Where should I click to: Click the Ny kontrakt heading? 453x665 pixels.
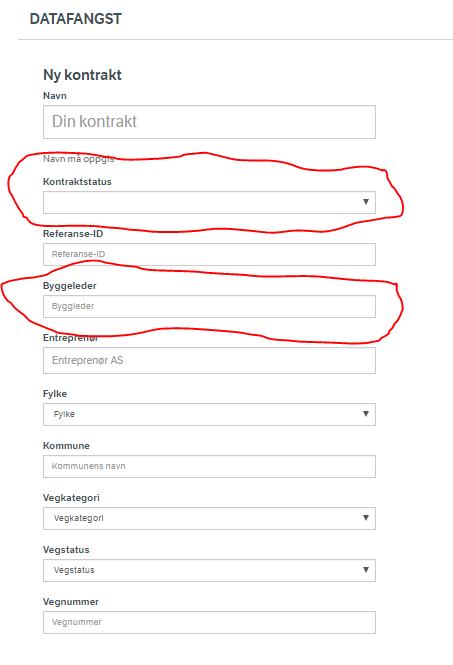click(82, 75)
